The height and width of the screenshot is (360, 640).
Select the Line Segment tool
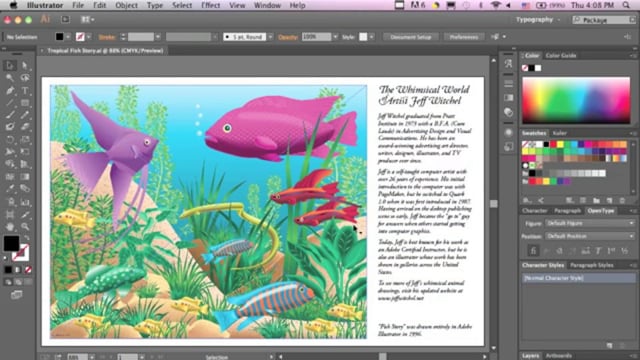tap(10, 102)
